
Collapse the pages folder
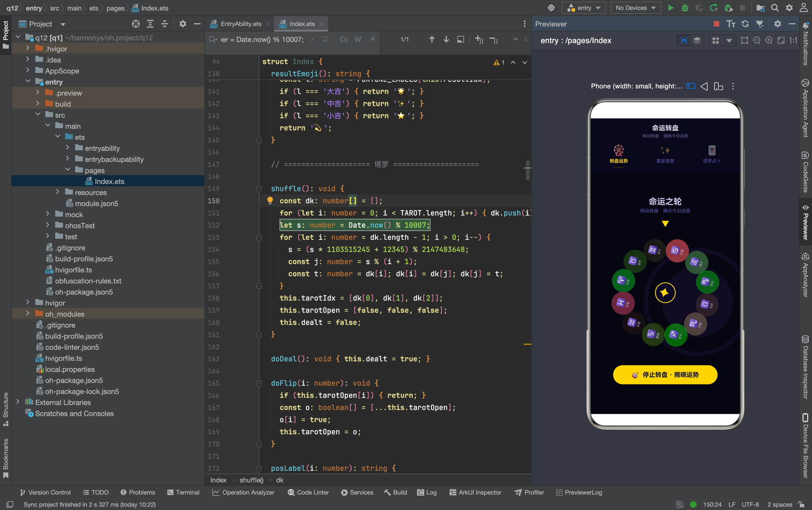67,170
